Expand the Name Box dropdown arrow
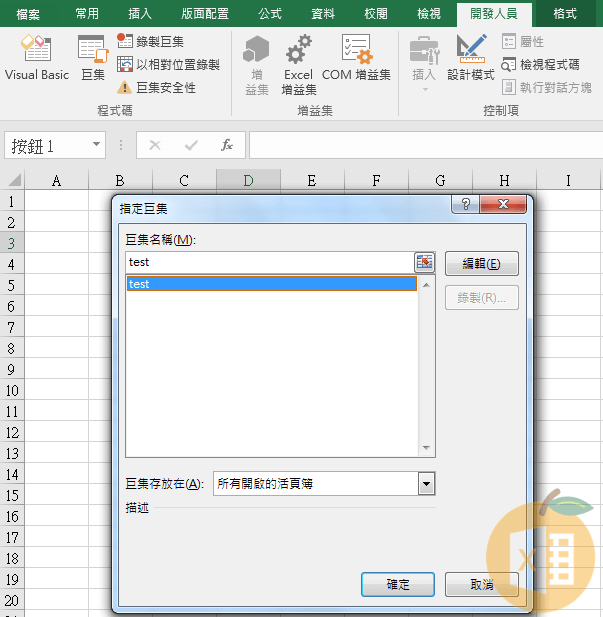The width and height of the screenshot is (603, 617). (x=97, y=145)
